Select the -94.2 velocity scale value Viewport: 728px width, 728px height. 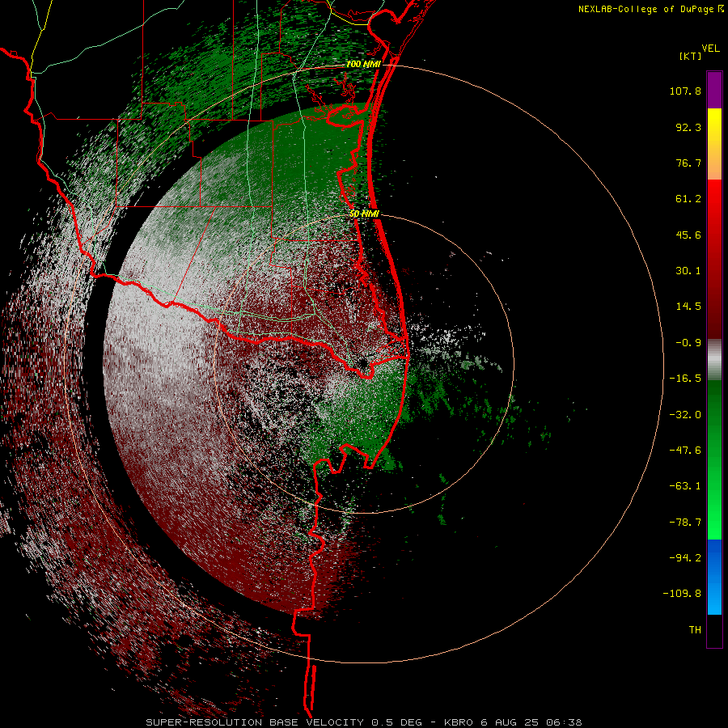click(685, 557)
